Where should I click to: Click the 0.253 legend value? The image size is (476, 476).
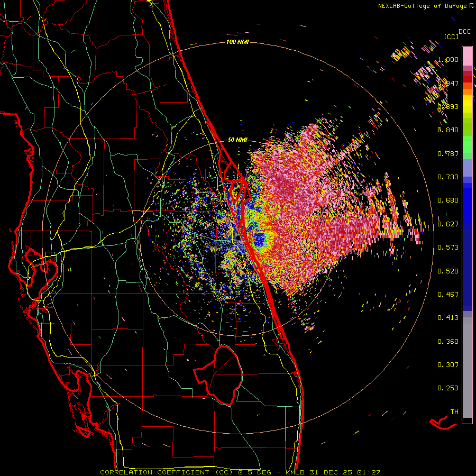448,388
